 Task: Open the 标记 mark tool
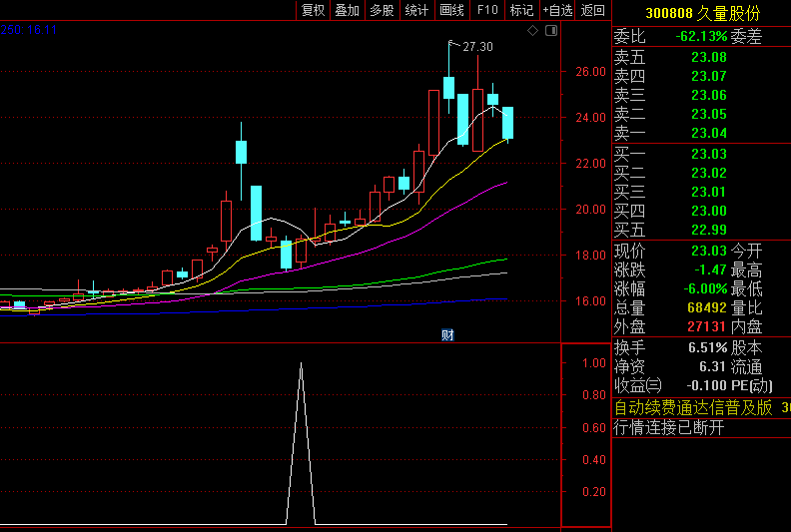click(521, 10)
